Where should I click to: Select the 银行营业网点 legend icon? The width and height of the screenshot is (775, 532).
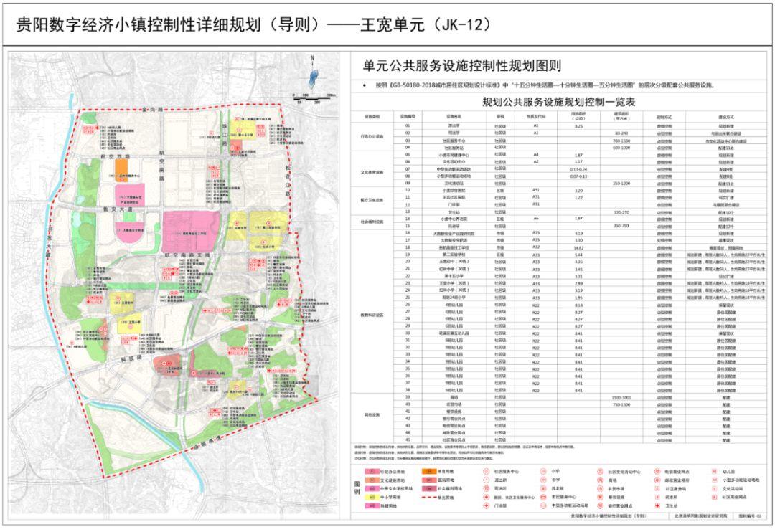coord(600,505)
